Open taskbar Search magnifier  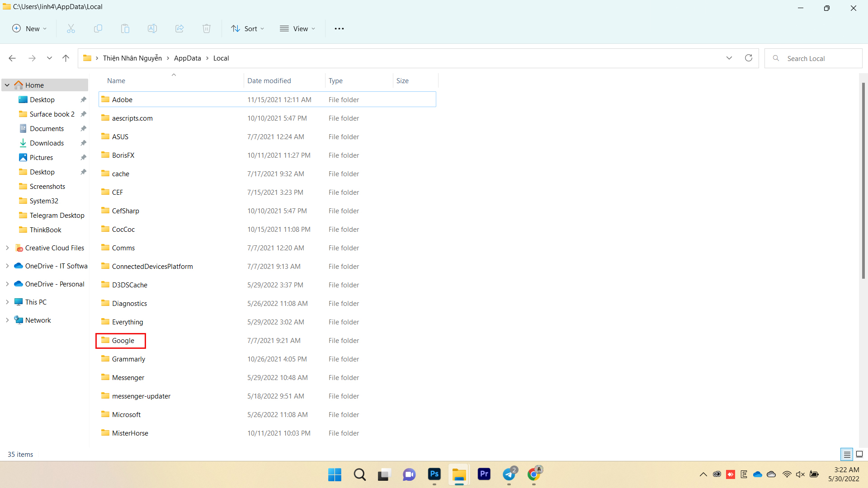click(360, 474)
